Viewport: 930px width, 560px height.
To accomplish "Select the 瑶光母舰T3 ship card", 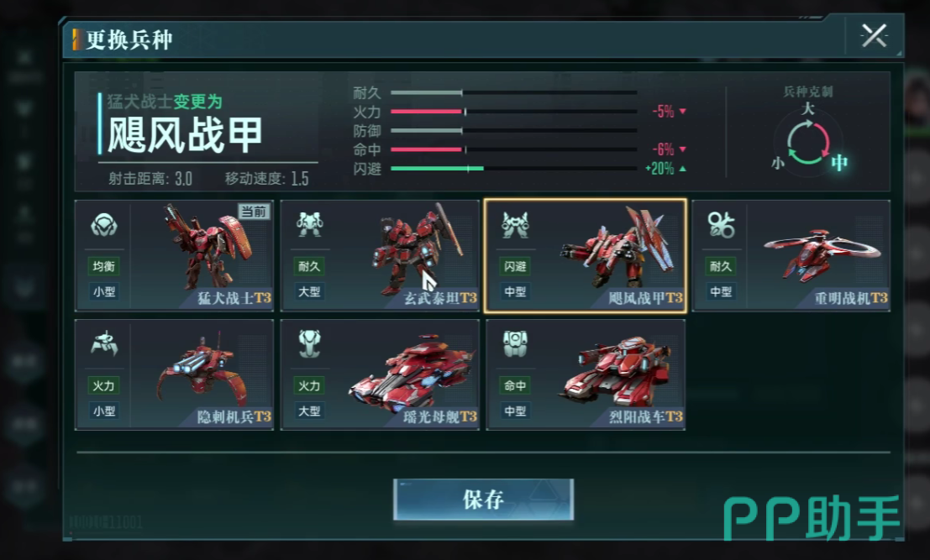I will coord(380,374).
